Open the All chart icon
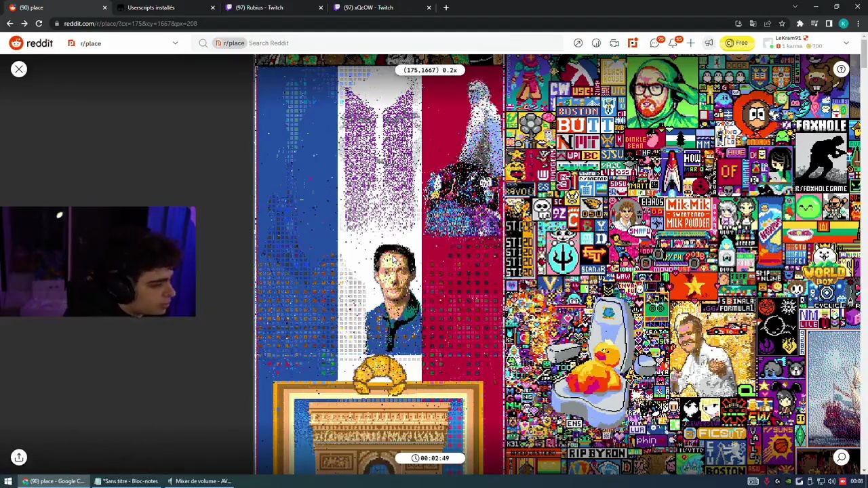Screen dimensions: 868x488 596,43
